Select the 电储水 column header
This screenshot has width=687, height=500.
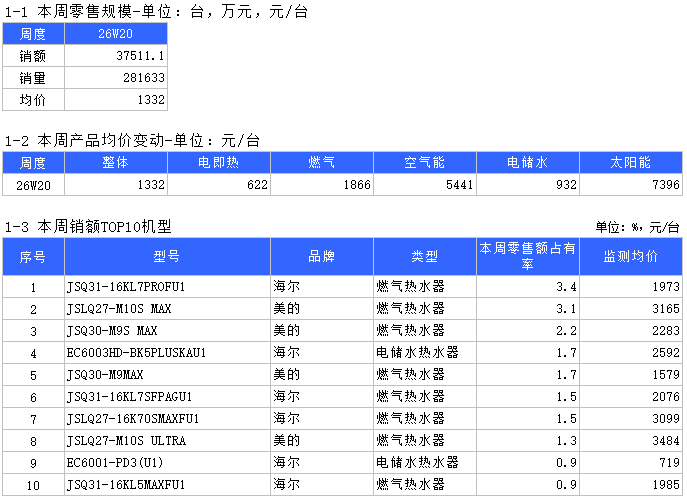pyautogui.click(x=528, y=163)
